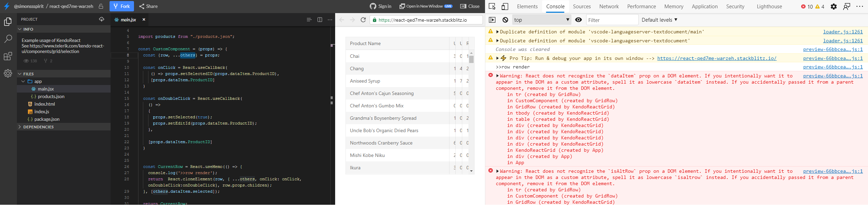Image resolution: width=868 pixels, height=223 pixels.
Task: Open the JavaScript context 'top' dropdown
Action: click(x=541, y=20)
